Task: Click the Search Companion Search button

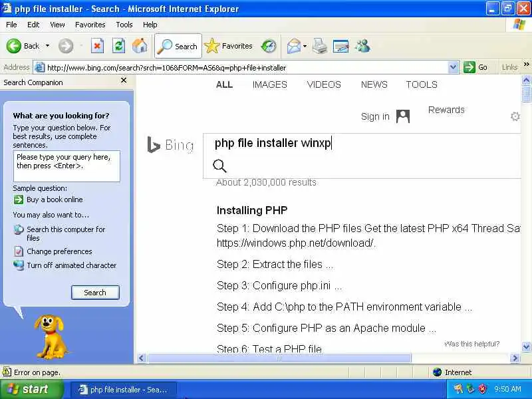Action: click(95, 293)
